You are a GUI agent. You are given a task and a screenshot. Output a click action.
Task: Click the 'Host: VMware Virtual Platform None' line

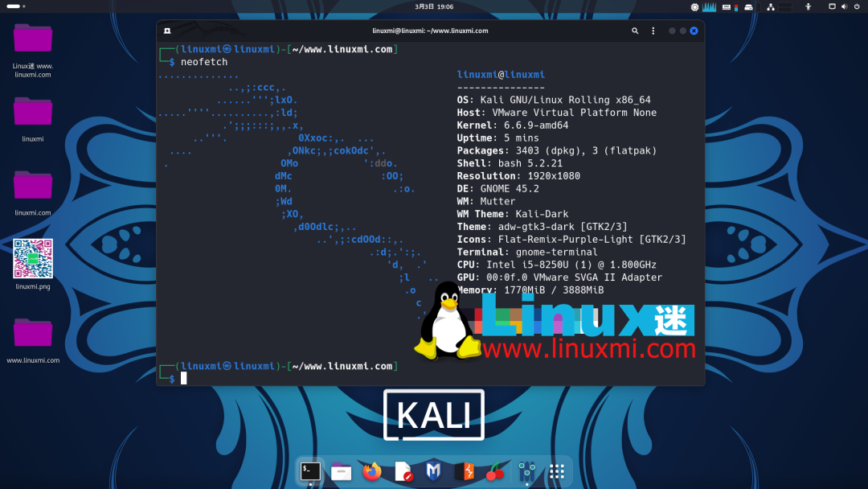click(x=556, y=113)
